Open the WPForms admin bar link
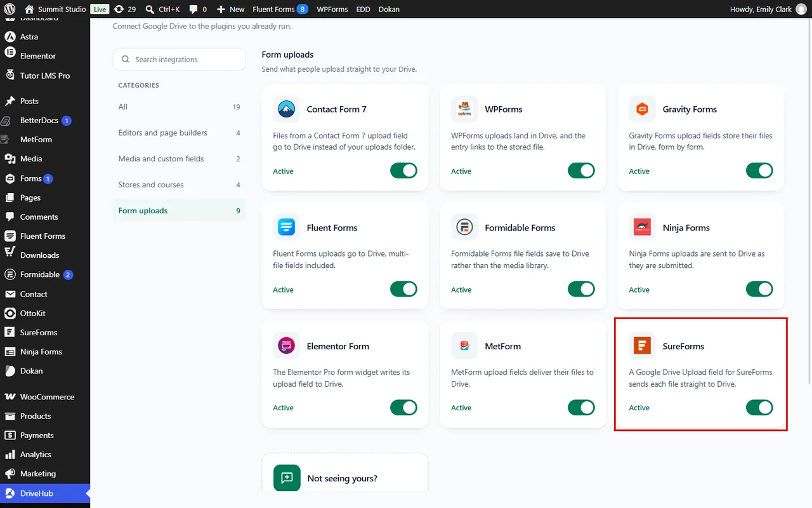Image resolution: width=812 pixels, height=508 pixels. [x=331, y=10]
